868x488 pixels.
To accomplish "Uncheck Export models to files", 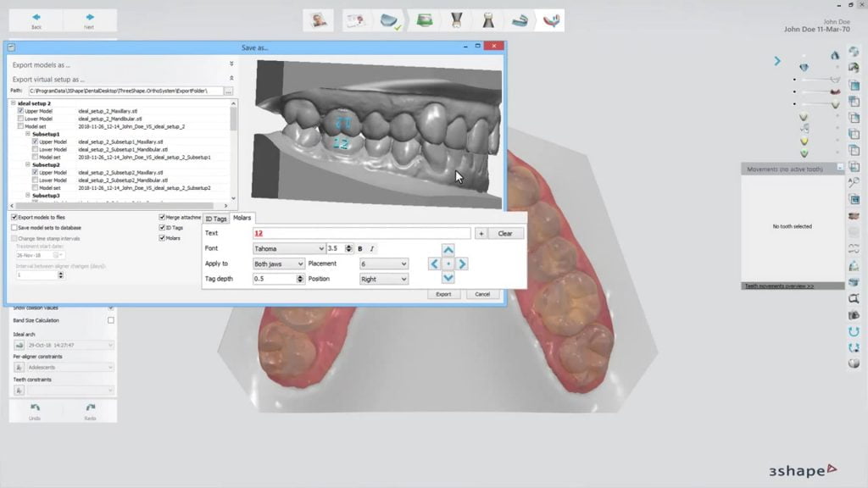I will coord(14,217).
